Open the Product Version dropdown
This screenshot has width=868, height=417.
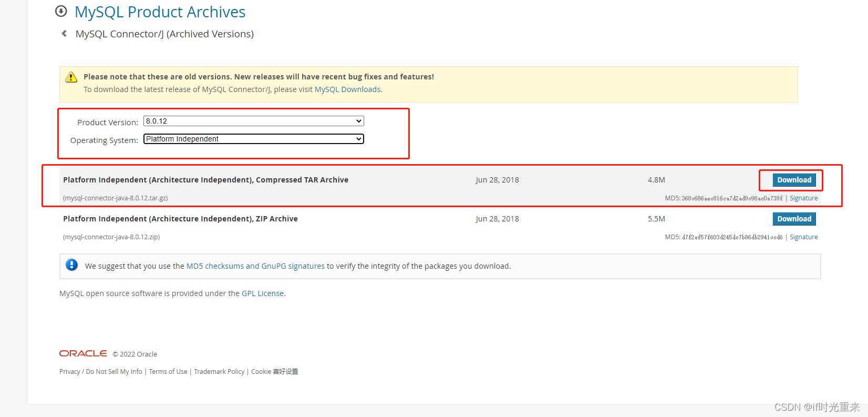point(254,121)
